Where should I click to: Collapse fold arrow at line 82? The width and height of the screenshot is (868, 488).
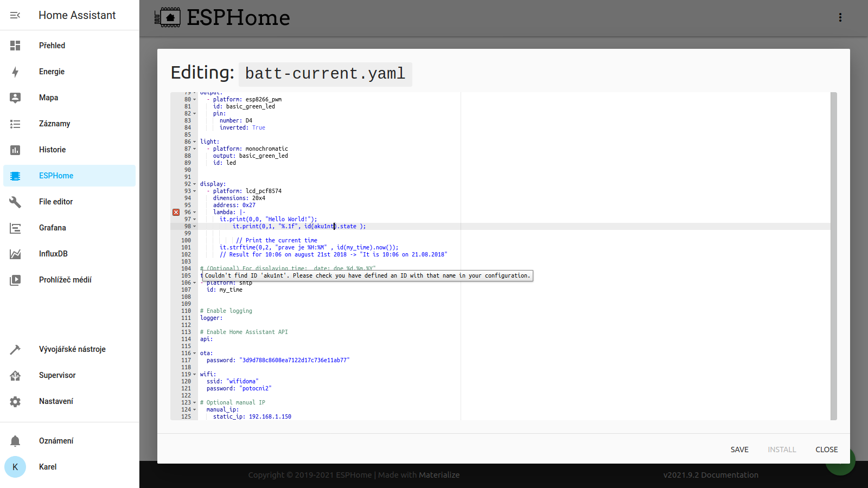click(195, 113)
